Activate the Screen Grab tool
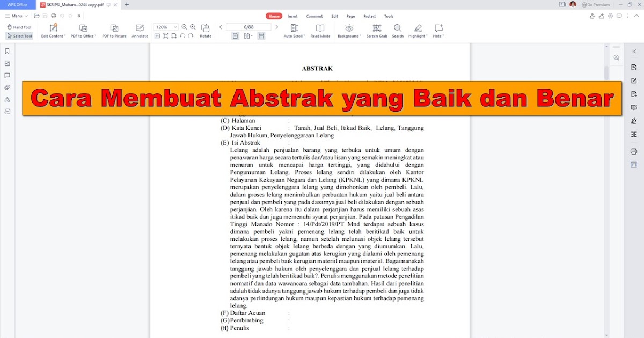This screenshot has width=644, height=338. coord(377,30)
